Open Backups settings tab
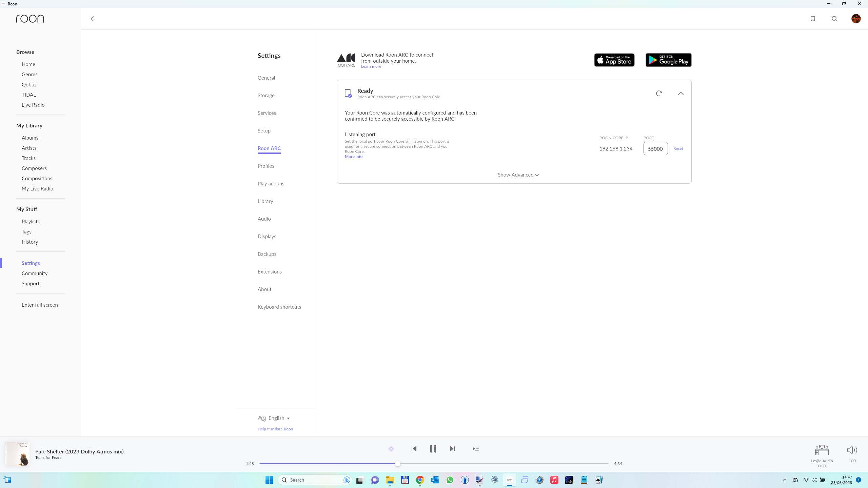Image resolution: width=868 pixels, height=488 pixels. (x=267, y=254)
